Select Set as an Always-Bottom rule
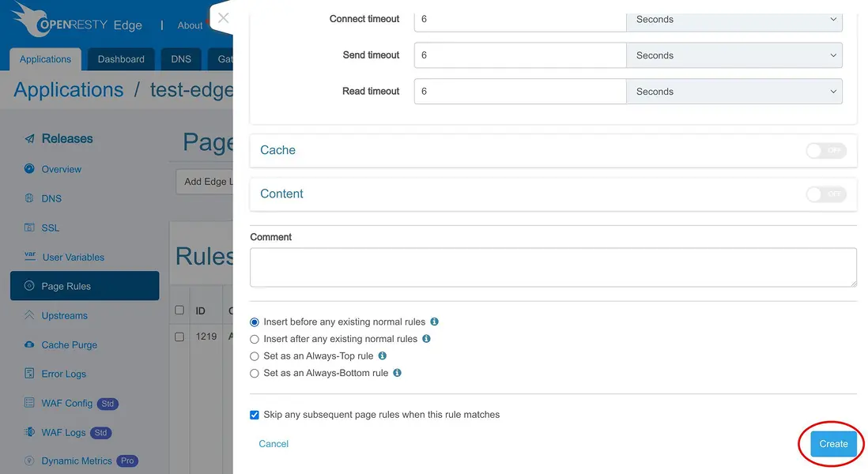This screenshot has height=474, width=868. pos(255,374)
